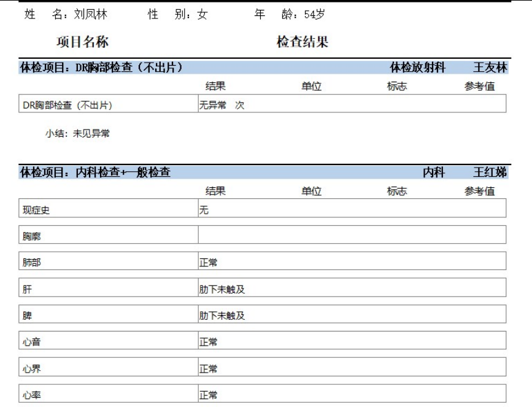The image size is (532, 407).
Task: Click the 小结: 未见异常 summary line
Action: (77, 133)
